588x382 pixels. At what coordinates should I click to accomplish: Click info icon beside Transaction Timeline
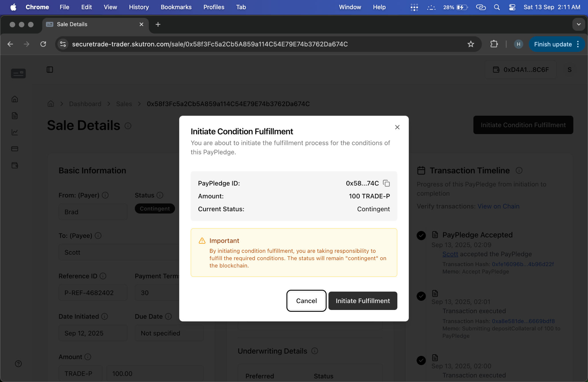point(519,170)
